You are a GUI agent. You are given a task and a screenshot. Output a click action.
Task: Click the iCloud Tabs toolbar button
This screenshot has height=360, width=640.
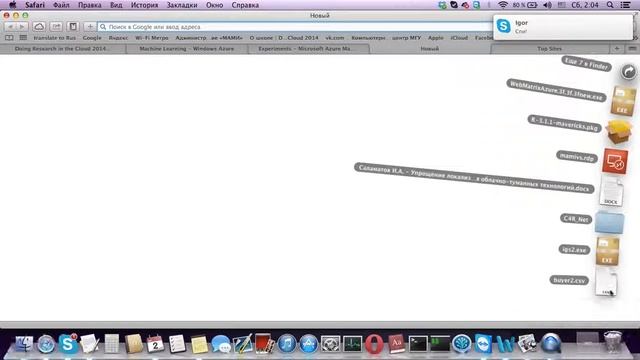point(39,27)
